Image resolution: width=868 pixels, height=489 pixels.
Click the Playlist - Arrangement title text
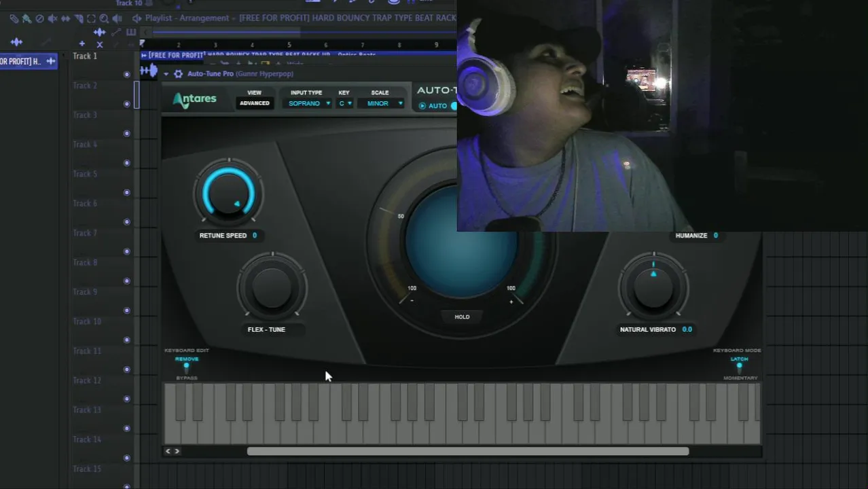tap(187, 18)
